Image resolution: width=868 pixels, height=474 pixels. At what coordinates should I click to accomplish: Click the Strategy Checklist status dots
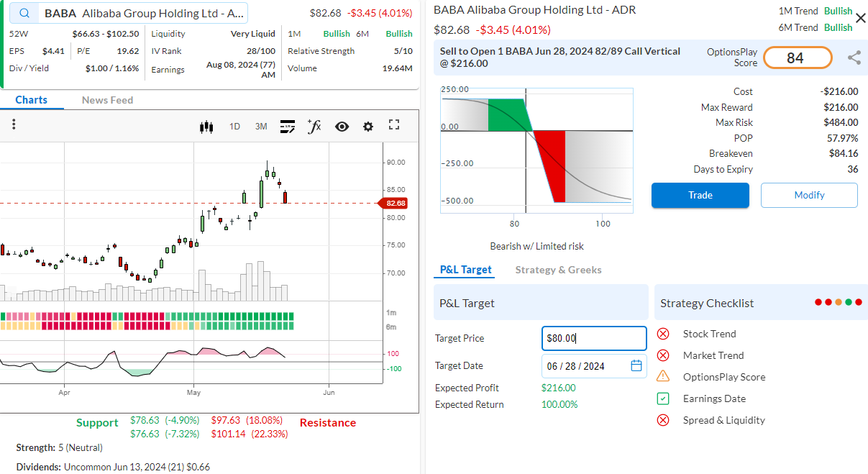837,302
